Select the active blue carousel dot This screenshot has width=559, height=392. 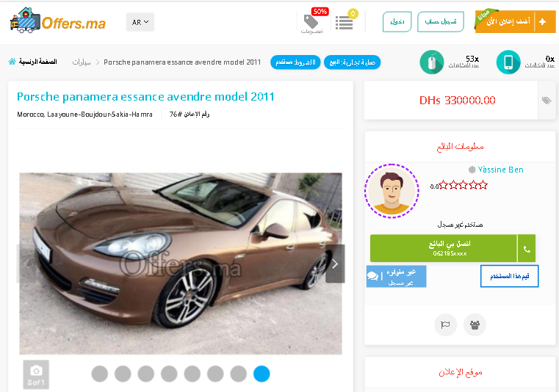click(x=262, y=374)
